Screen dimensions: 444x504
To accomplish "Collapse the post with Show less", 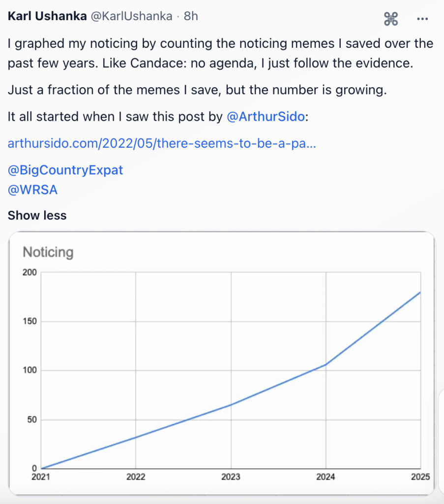I will pyautogui.click(x=37, y=216).
